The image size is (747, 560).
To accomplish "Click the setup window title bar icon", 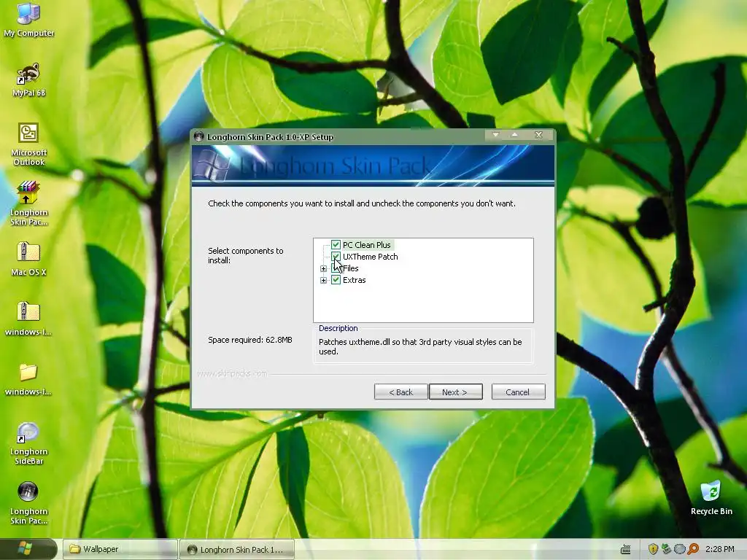I will (x=198, y=136).
